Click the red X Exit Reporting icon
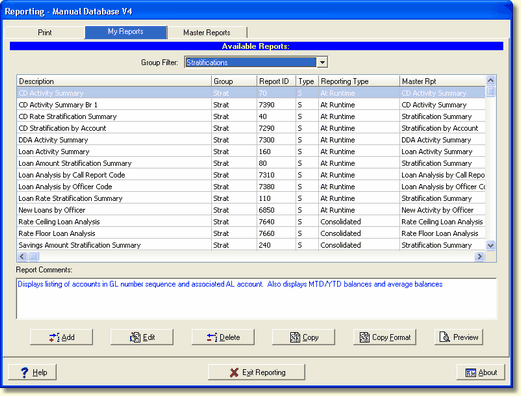Screen dimensions: 521x396 [x=234, y=372]
